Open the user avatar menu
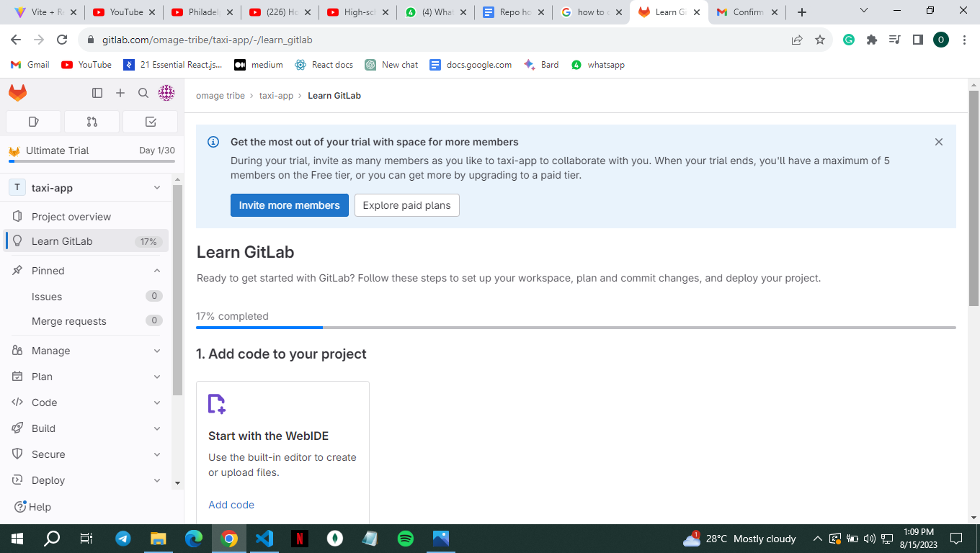 (166, 93)
